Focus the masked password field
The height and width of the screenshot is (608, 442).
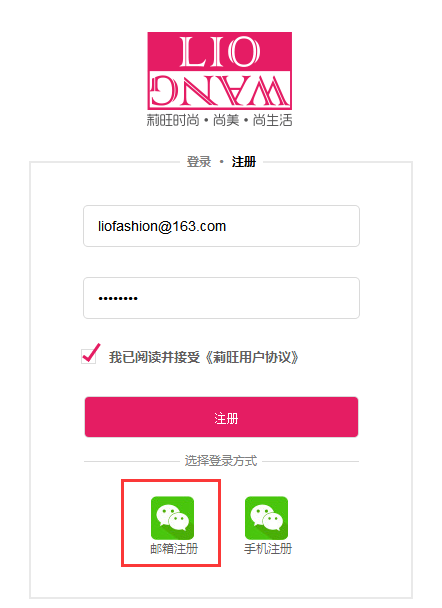221,298
